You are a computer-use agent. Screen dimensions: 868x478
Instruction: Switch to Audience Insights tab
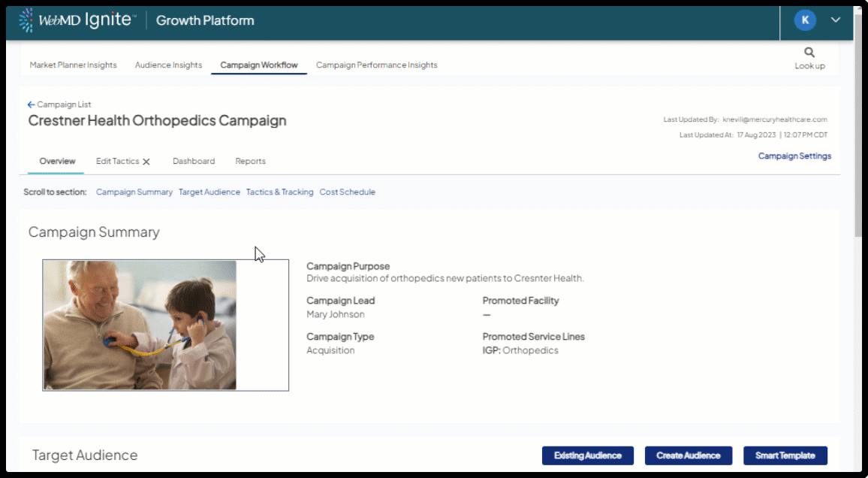point(168,65)
